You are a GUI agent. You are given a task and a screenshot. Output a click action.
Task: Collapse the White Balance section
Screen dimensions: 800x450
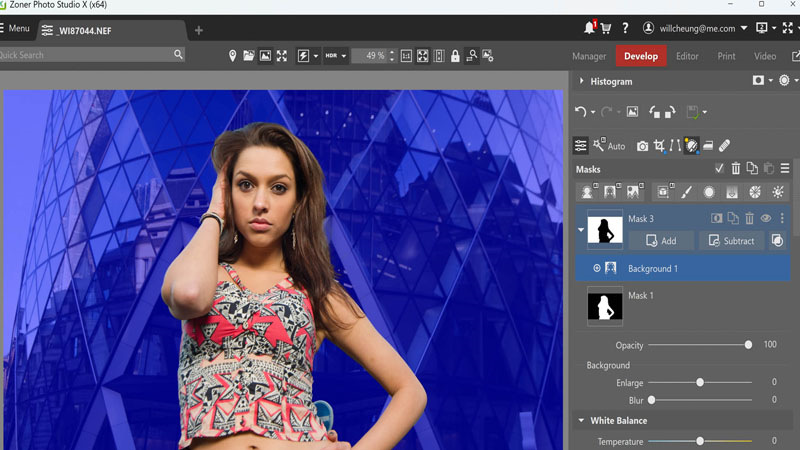[581, 420]
